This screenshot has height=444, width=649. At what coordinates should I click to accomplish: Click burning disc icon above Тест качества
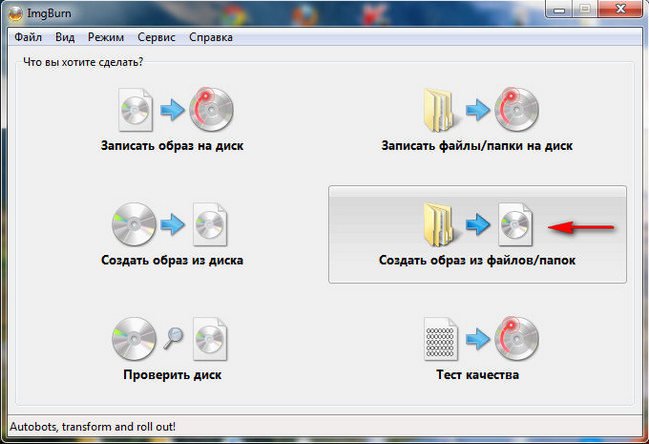517,339
